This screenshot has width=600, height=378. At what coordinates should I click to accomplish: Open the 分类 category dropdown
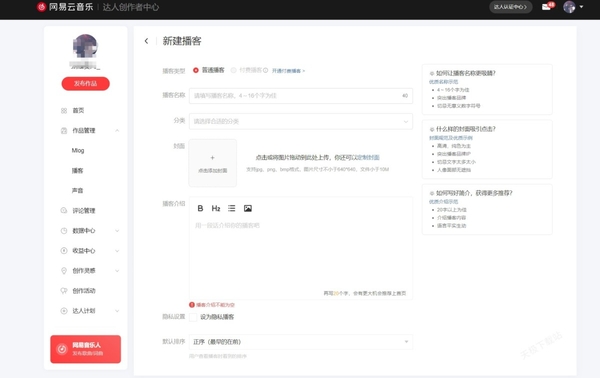coord(301,121)
